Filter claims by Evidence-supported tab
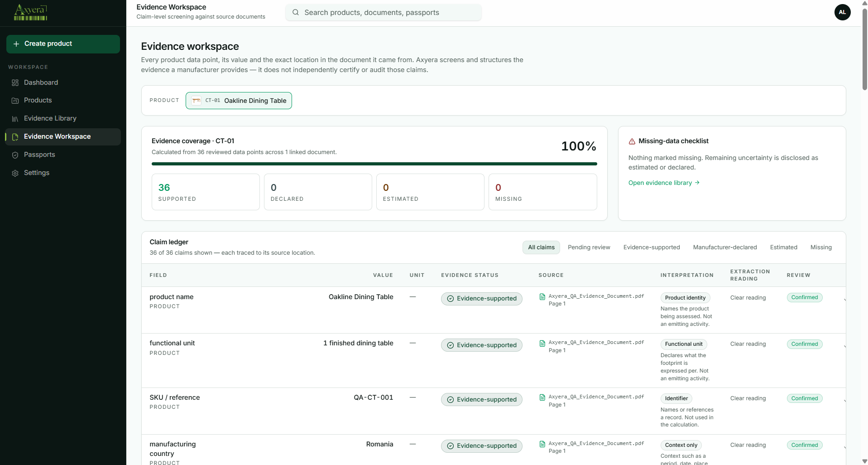The height and width of the screenshot is (465, 868). coord(652,247)
